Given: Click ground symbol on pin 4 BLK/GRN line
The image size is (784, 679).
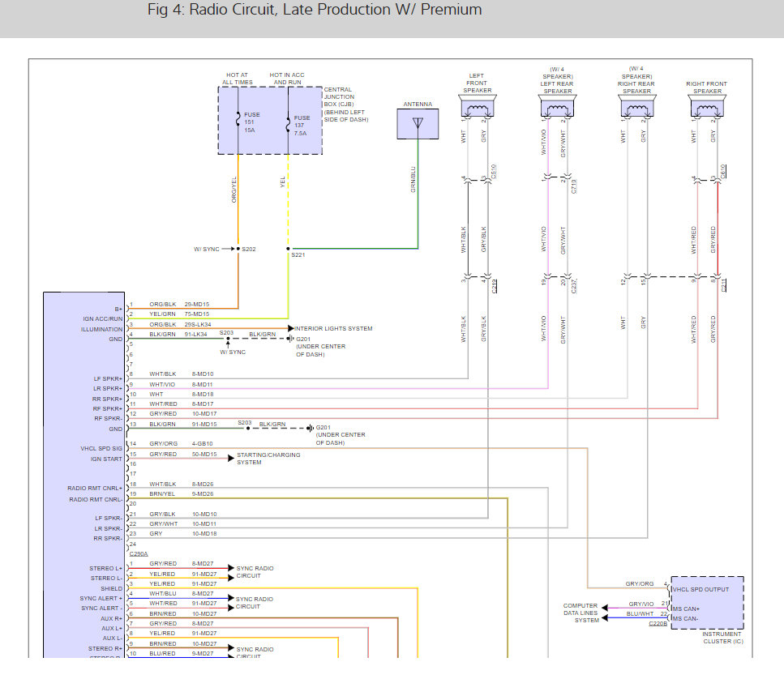Looking at the screenshot, I should coord(290,339).
